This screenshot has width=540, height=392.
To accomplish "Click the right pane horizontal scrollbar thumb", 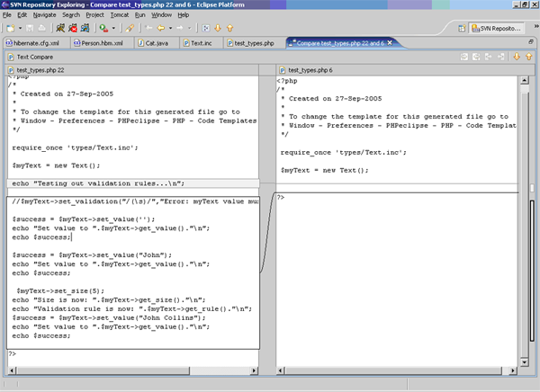I will pos(393,370).
